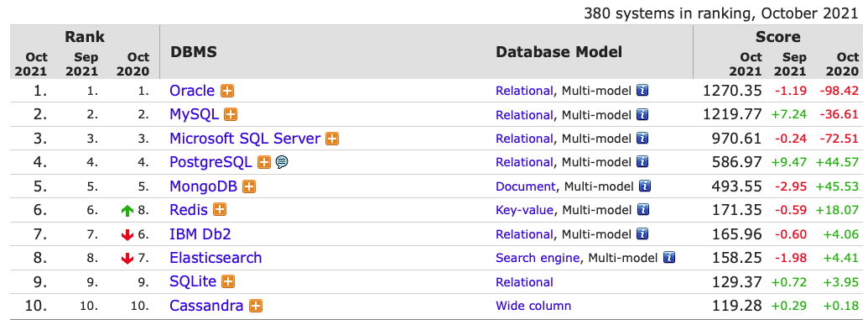Image resolution: width=868 pixels, height=320 pixels.
Task: Click the Score column header
Action: coord(777,37)
